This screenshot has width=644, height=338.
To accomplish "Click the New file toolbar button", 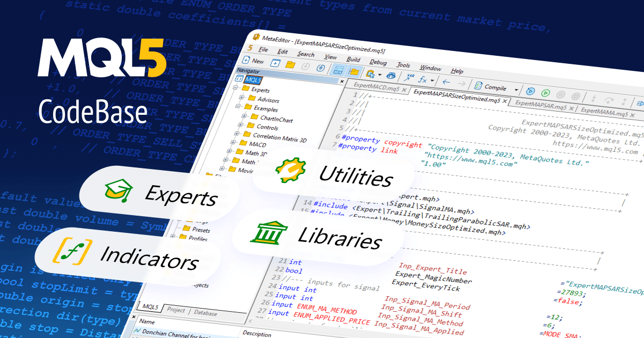I will [x=254, y=61].
